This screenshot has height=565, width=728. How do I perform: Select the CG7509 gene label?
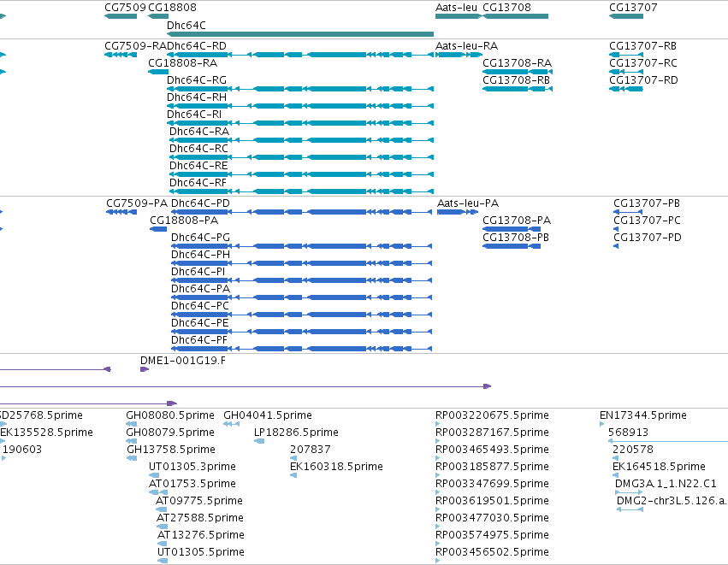[x=125, y=8]
